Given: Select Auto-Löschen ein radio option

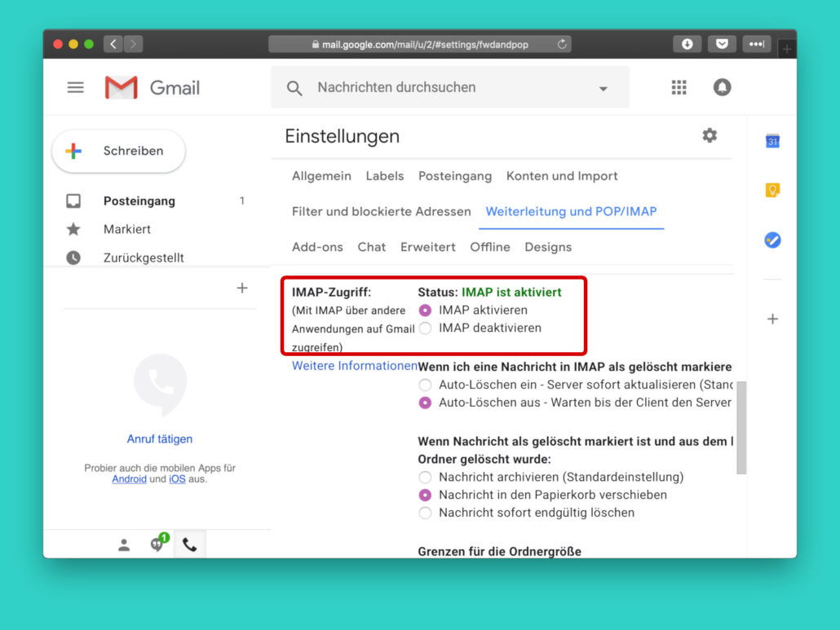Looking at the screenshot, I should coord(425,384).
